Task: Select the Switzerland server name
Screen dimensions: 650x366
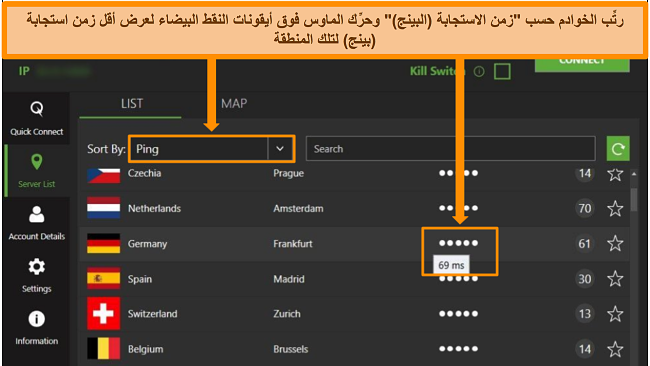Action: point(152,314)
